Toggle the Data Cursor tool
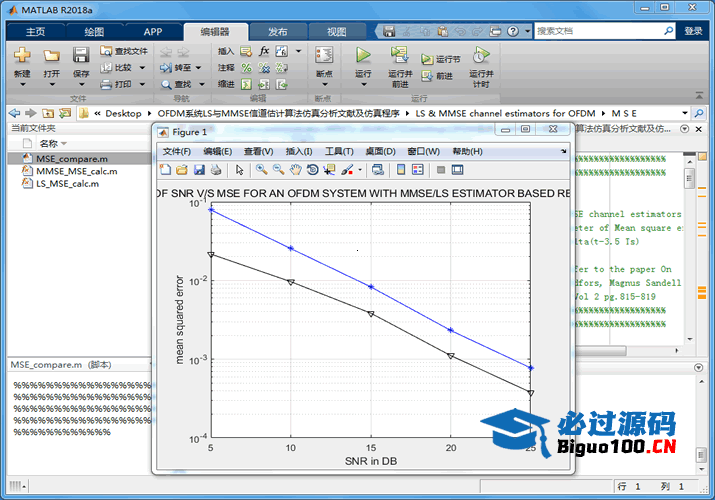715x500 pixels. 329,170
